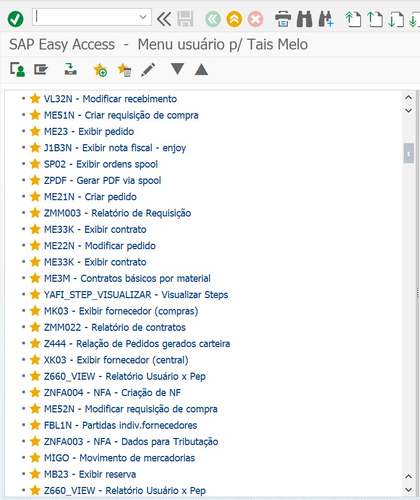Change favorite with pencil icon
The image size is (420, 500).
[148, 70]
